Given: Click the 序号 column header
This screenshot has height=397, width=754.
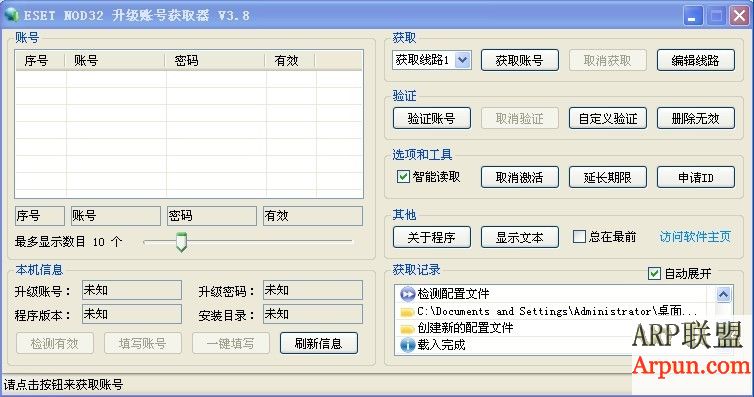Looking at the screenshot, I should 40,61.
